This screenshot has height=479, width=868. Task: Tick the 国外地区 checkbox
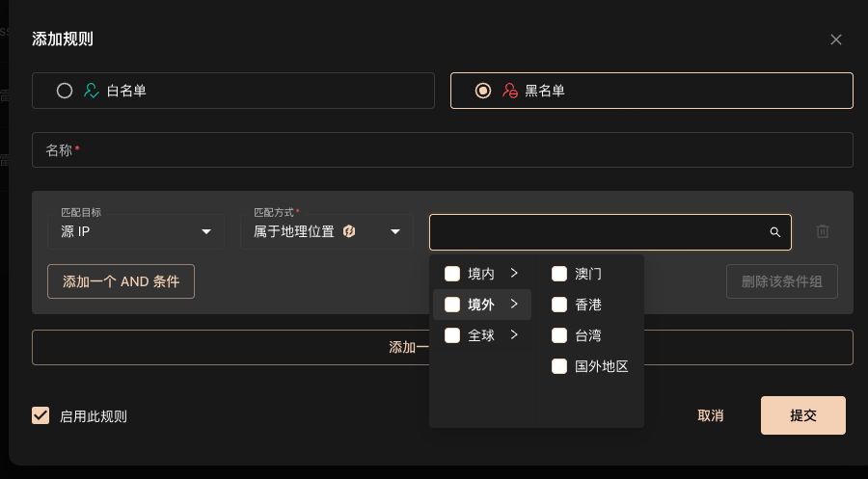[559, 366]
